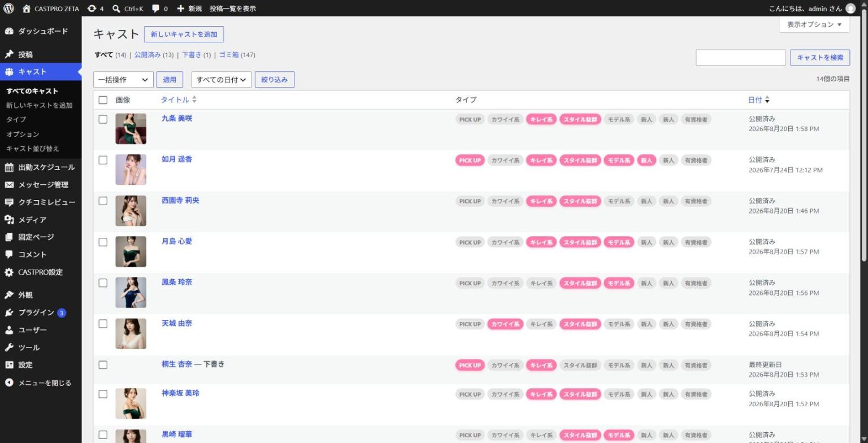Tick the select-all checkbox in table header
The height and width of the screenshot is (443, 868).
click(103, 100)
